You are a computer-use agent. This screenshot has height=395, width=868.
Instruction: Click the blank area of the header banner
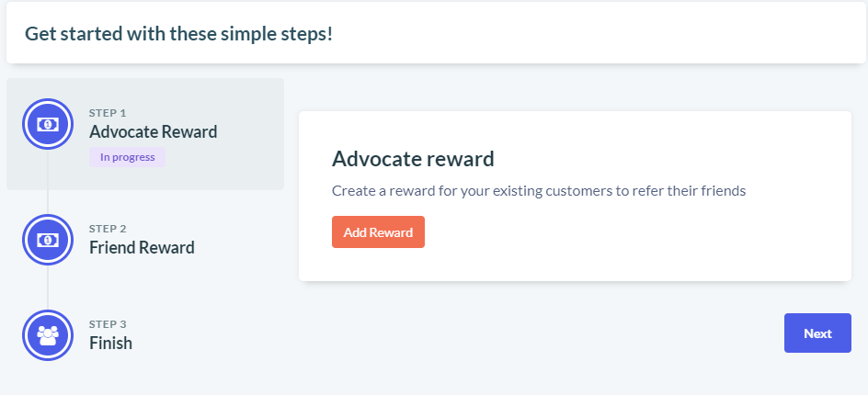tap(609, 33)
